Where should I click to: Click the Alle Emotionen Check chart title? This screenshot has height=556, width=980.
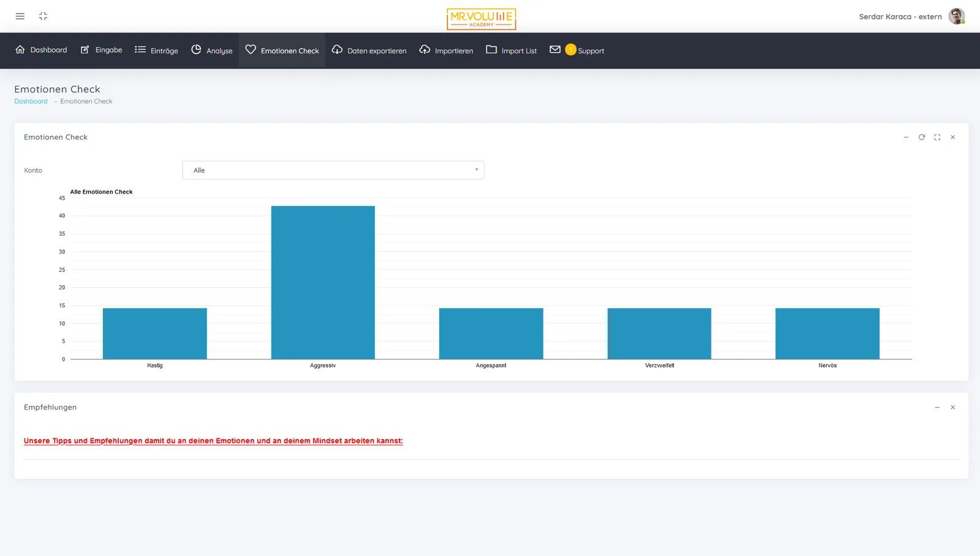pos(101,192)
